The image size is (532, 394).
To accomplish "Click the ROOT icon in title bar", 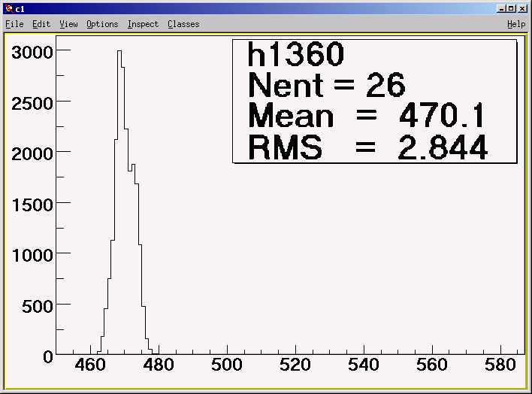I will tap(10, 9).
